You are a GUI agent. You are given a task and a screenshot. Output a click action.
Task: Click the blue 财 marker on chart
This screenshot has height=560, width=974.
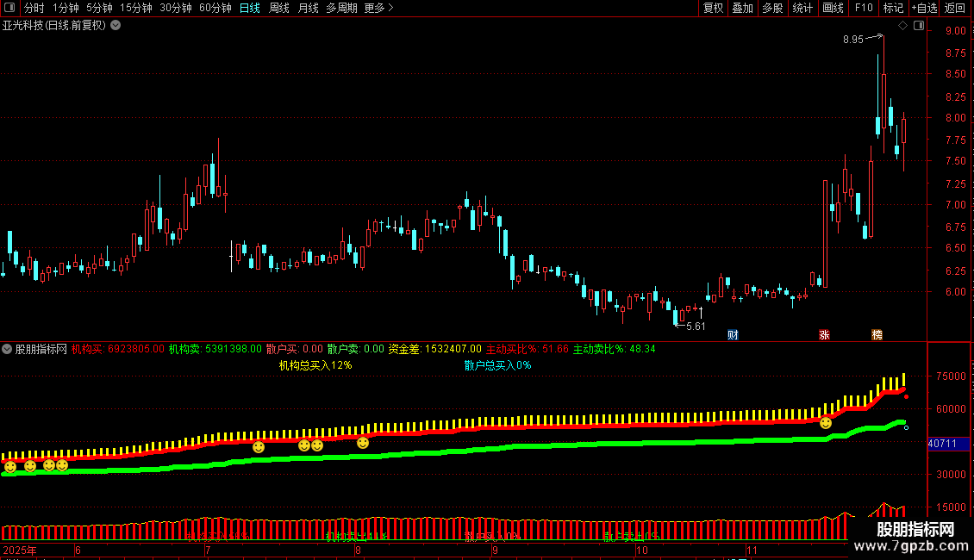point(733,335)
